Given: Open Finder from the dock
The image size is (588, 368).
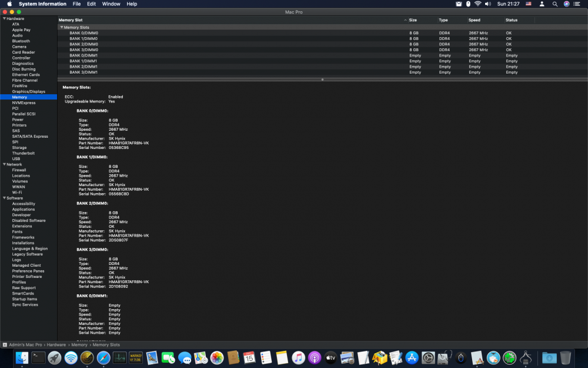Looking at the screenshot, I should point(22,357).
